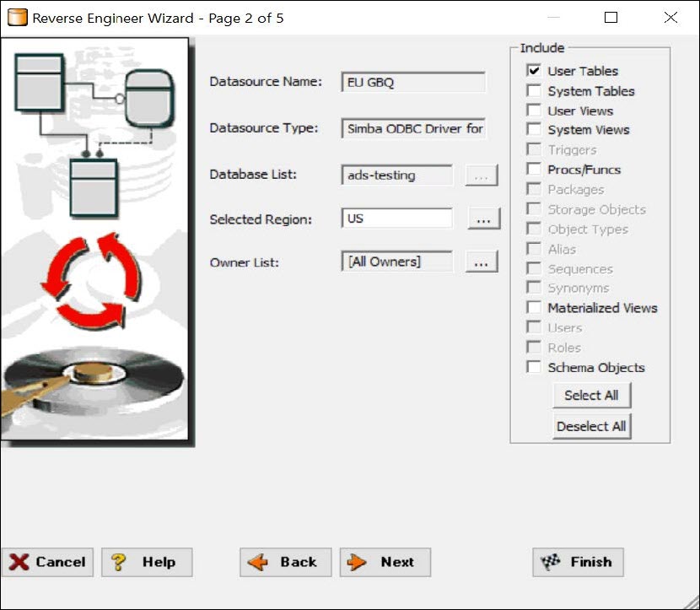Maximize the Reverse Engineer Wizard window
The width and height of the screenshot is (700, 610).
coord(611,18)
